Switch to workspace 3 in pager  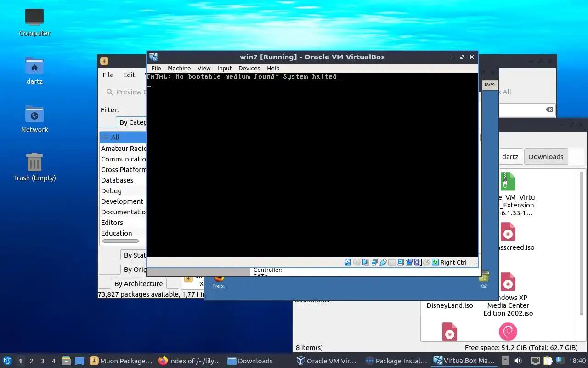(x=42, y=361)
